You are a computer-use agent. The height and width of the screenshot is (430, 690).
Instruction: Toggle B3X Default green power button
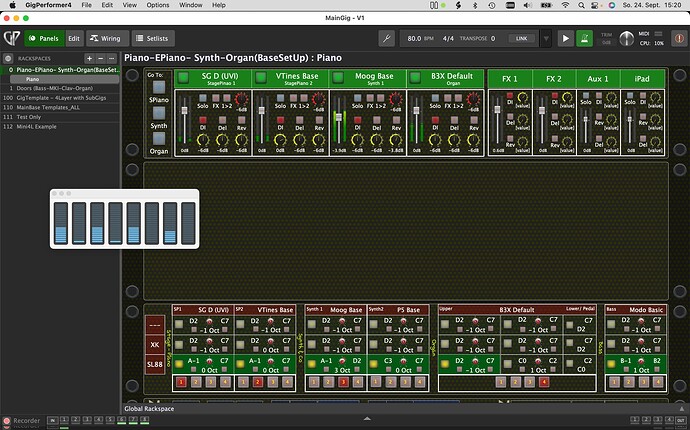pyautogui.click(x=415, y=77)
